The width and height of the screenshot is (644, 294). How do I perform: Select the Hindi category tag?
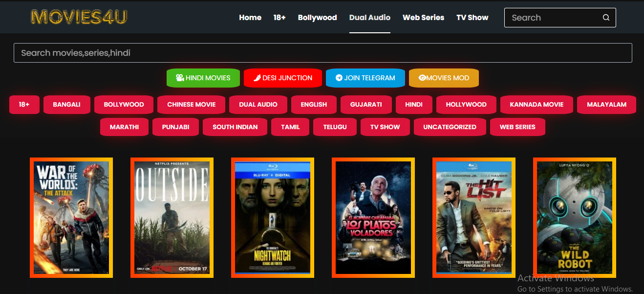pyautogui.click(x=414, y=104)
